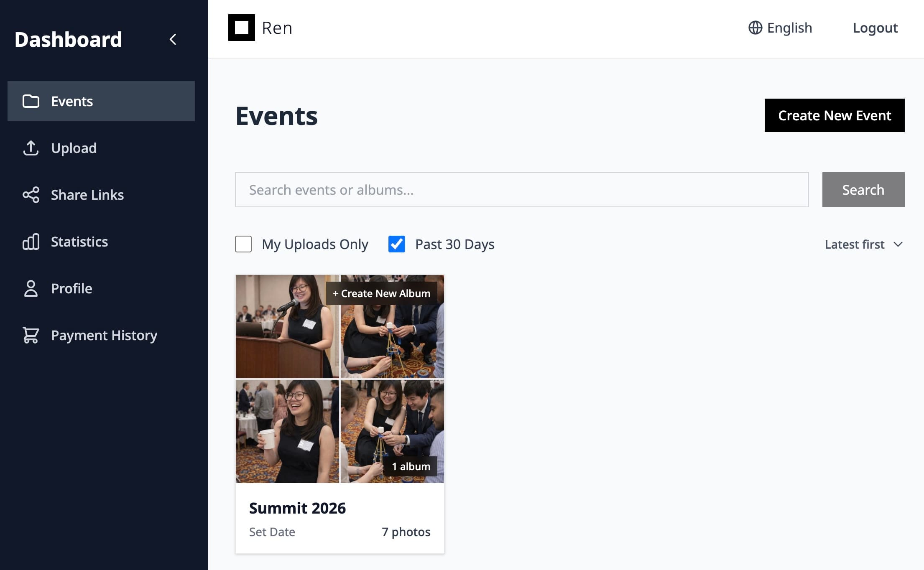924x570 pixels.
Task: Open the Events menu item
Action: pyautogui.click(x=101, y=101)
